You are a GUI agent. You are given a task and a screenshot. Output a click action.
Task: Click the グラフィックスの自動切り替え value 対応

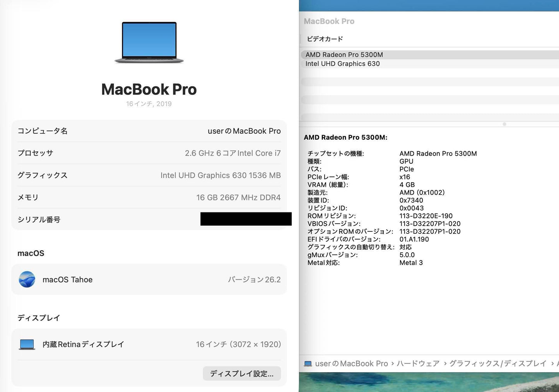(405, 247)
